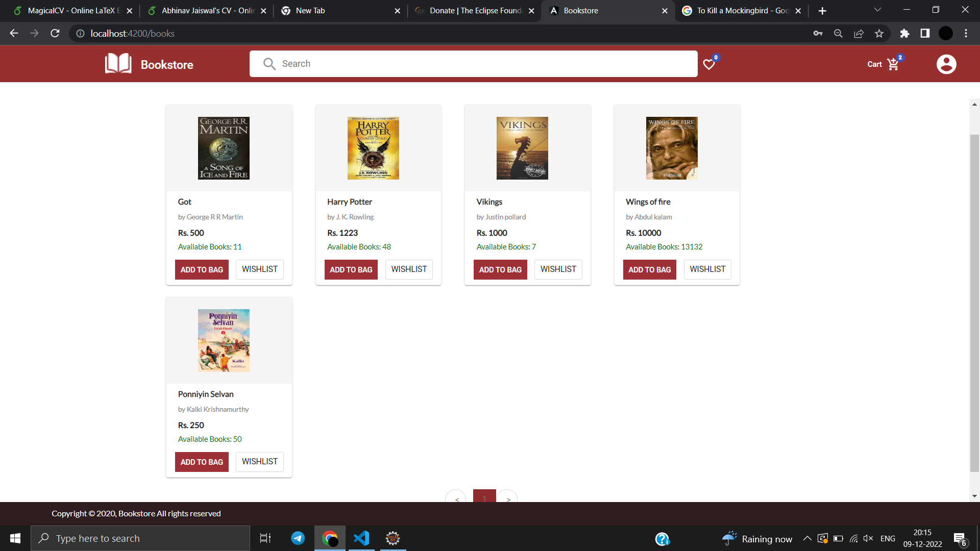Screen dimensions: 980x551
Task: Open Telegram from the taskbar
Action: coord(298,538)
